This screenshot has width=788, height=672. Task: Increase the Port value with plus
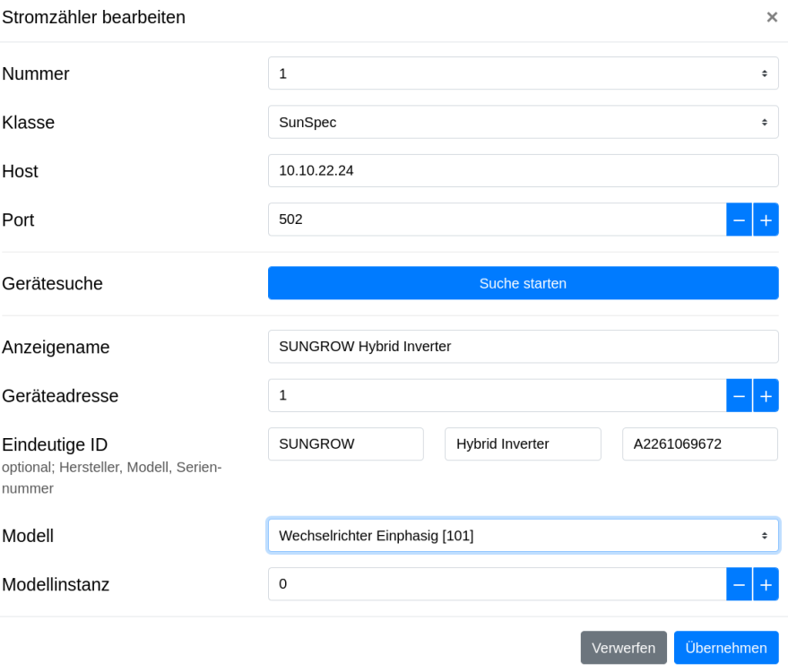(766, 220)
